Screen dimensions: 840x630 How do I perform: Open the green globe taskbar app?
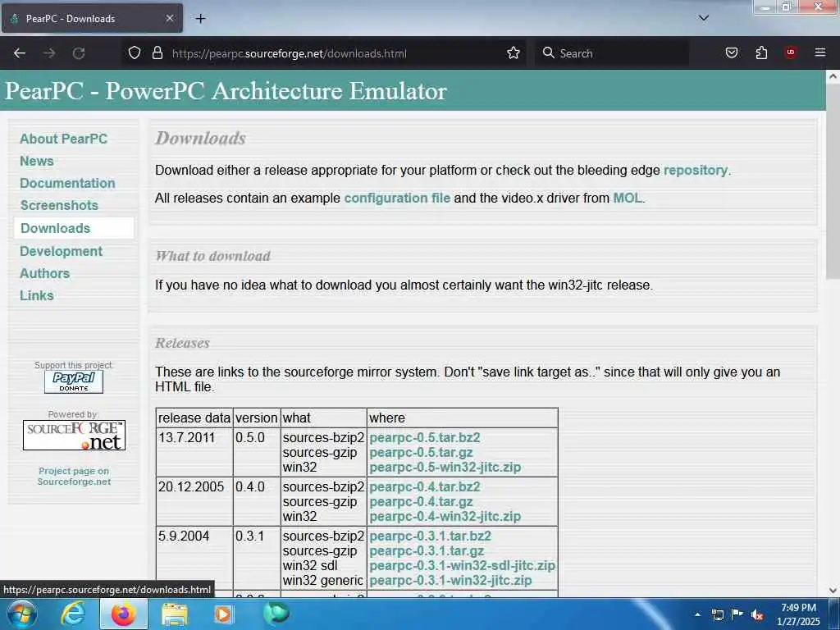[x=276, y=614]
